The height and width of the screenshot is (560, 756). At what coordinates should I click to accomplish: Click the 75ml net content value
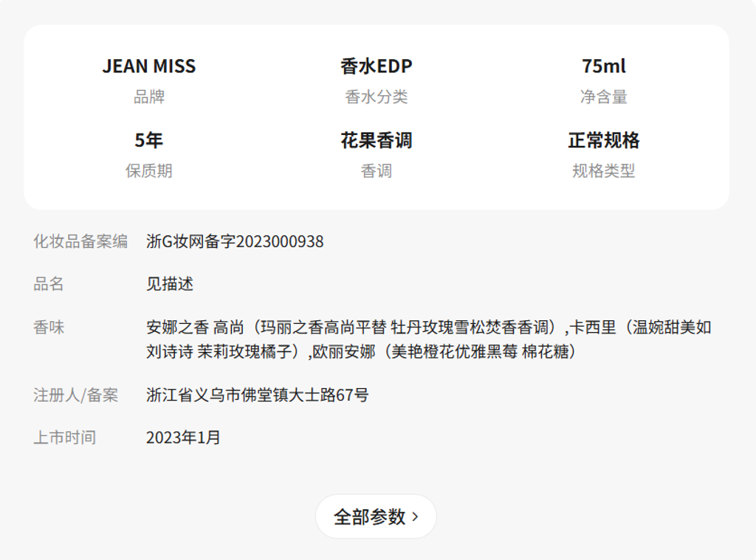(603, 66)
